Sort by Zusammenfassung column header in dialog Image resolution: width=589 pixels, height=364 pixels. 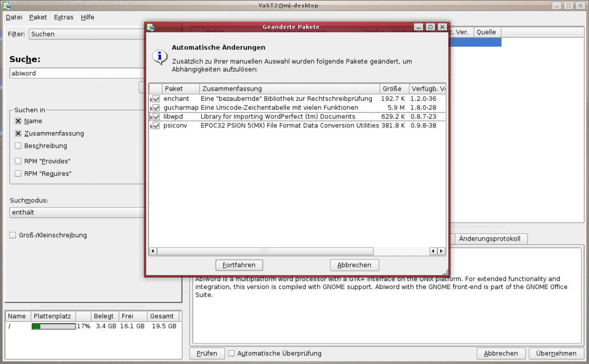click(290, 89)
